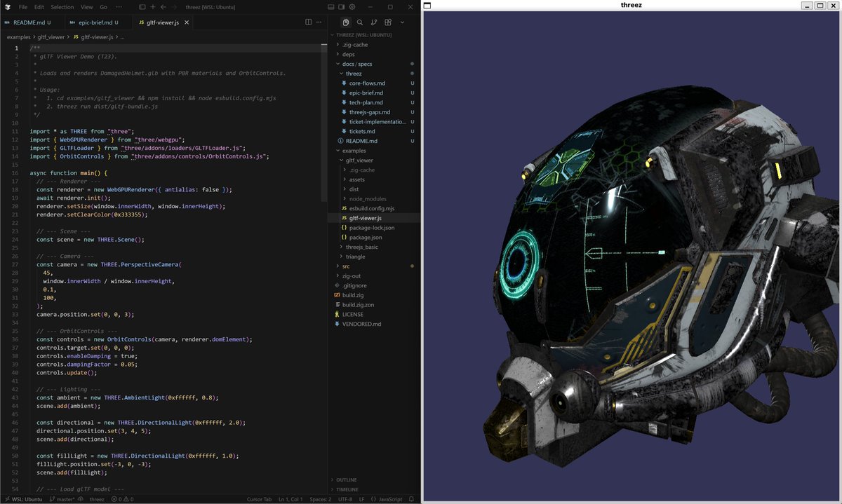
Task: Open the View menu
Action: (x=87, y=7)
